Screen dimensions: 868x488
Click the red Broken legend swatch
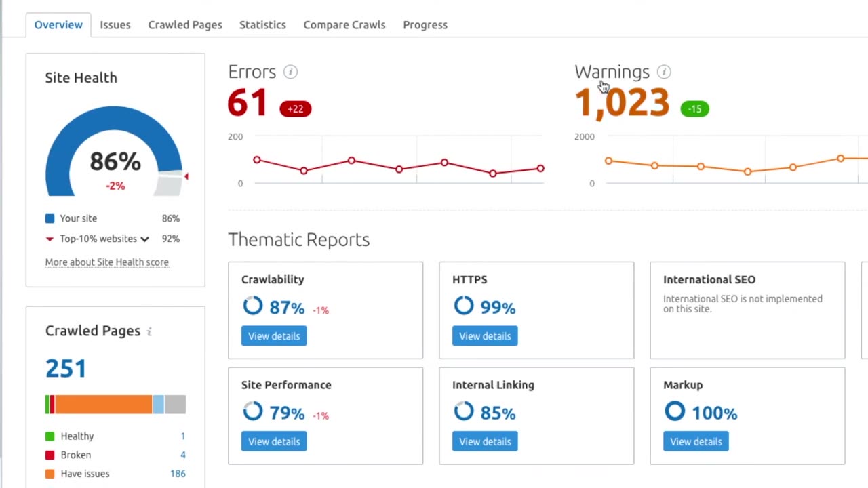[x=50, y=455]
